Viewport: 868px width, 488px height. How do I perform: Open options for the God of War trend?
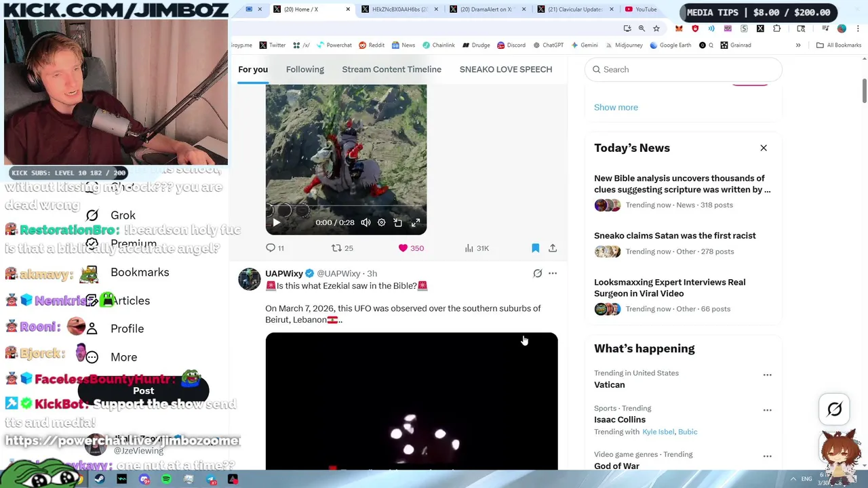coord(767,456)
